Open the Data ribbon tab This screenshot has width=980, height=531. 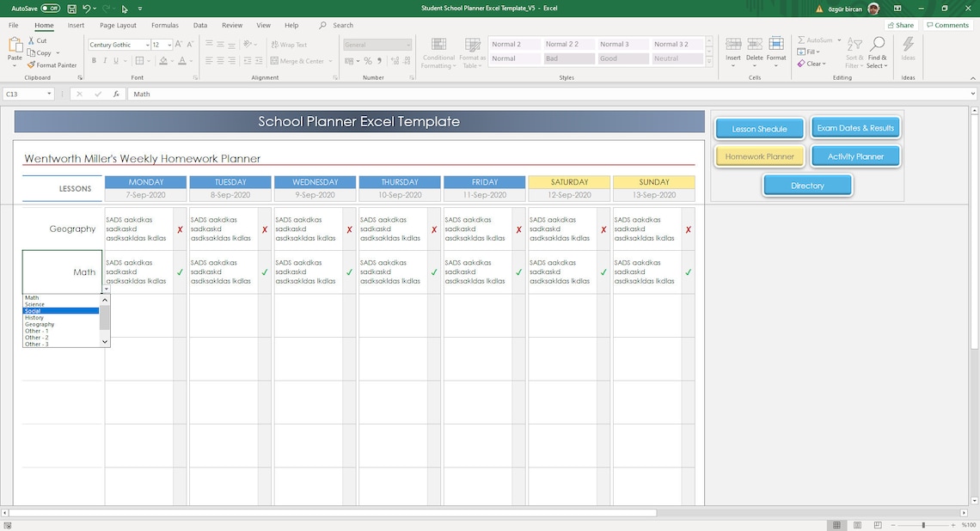click(x=200, y=25)
